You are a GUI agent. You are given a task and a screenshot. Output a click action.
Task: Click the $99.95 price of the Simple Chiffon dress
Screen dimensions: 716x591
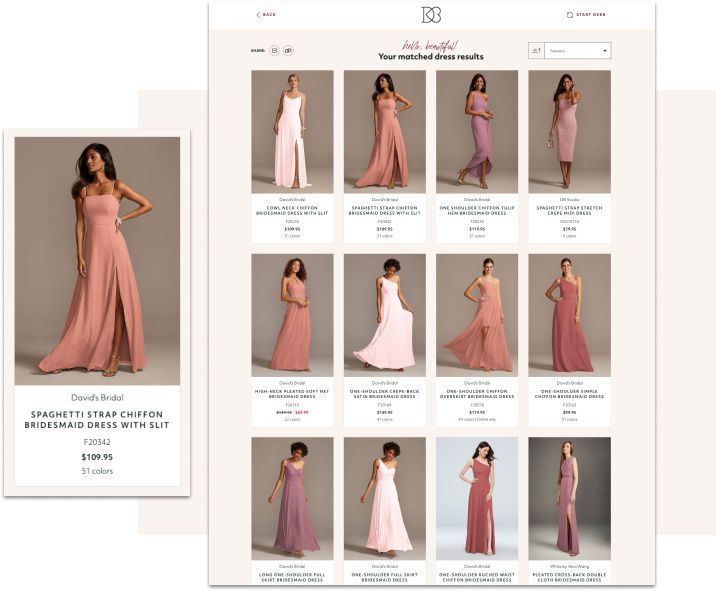569,412
